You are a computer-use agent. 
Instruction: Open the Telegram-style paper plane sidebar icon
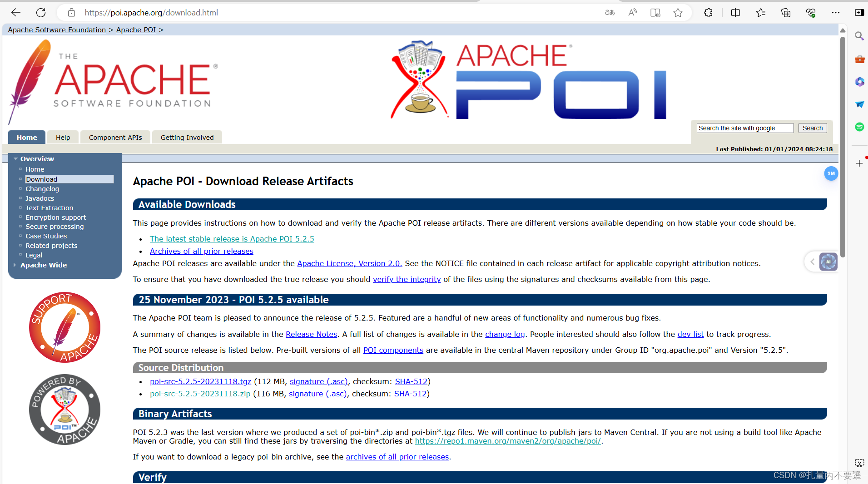pos(859,104)
